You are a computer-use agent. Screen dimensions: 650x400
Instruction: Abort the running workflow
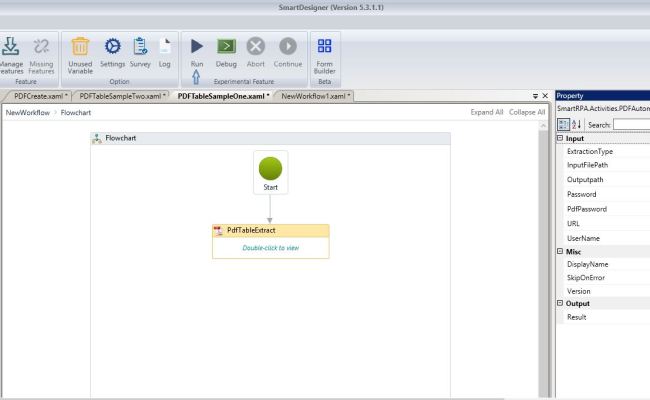(x=256, y=53)
